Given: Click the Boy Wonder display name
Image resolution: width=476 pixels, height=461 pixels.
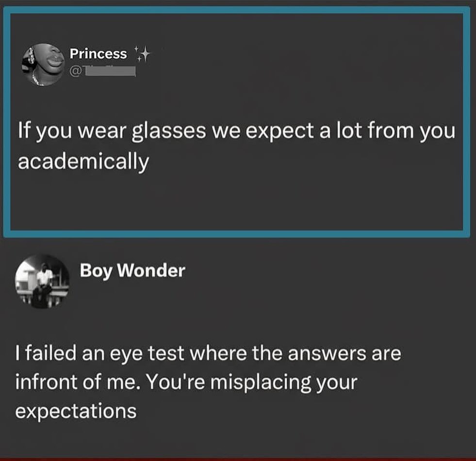Looking at the screenshot, I should coord(132,270).
